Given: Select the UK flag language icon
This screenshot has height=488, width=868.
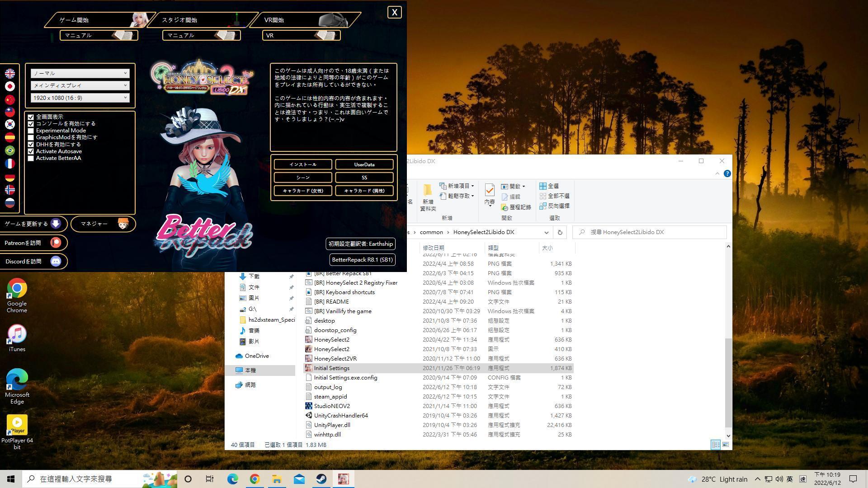Looking at the screenshot, I should click(x=9, y=73).
